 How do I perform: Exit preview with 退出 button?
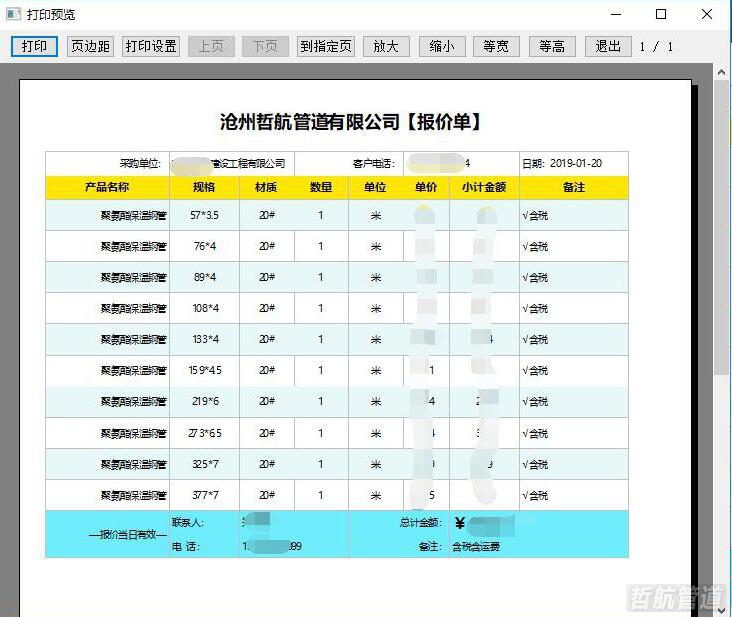(x=608, y=46)
